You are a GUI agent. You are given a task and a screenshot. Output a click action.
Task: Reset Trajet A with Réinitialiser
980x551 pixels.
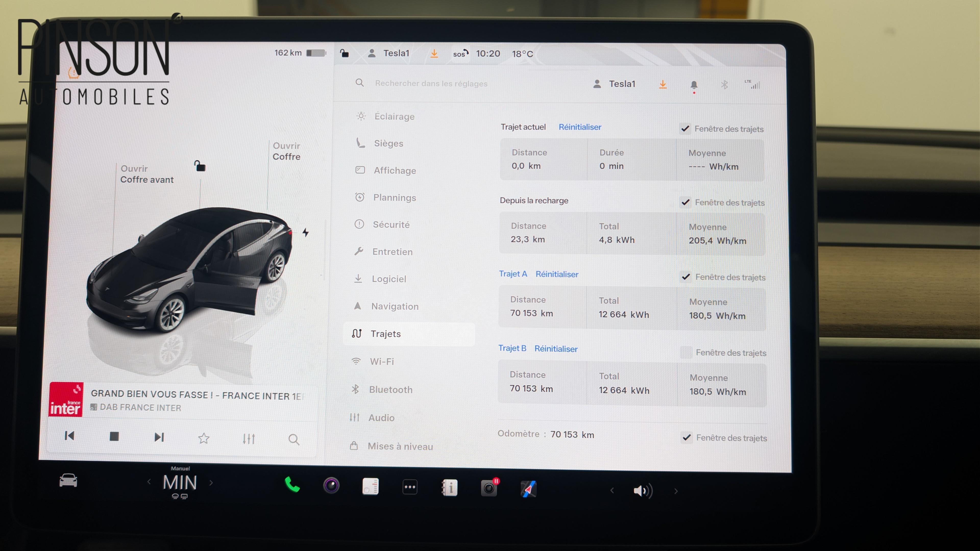pos(557,274)
